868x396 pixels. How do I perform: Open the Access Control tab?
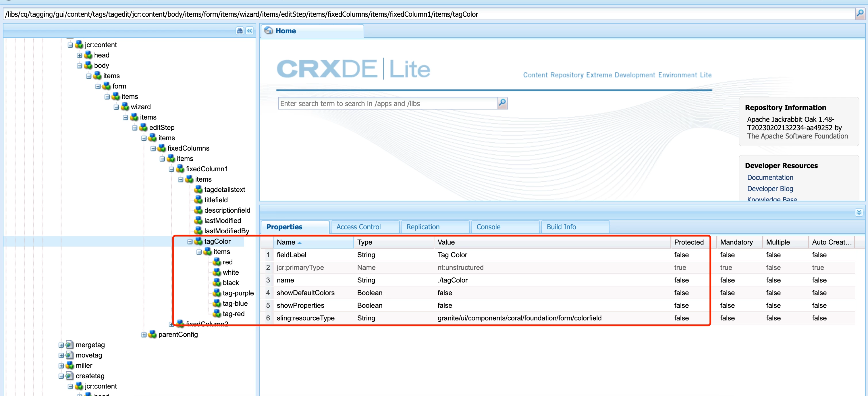click(x=358, y=227)
